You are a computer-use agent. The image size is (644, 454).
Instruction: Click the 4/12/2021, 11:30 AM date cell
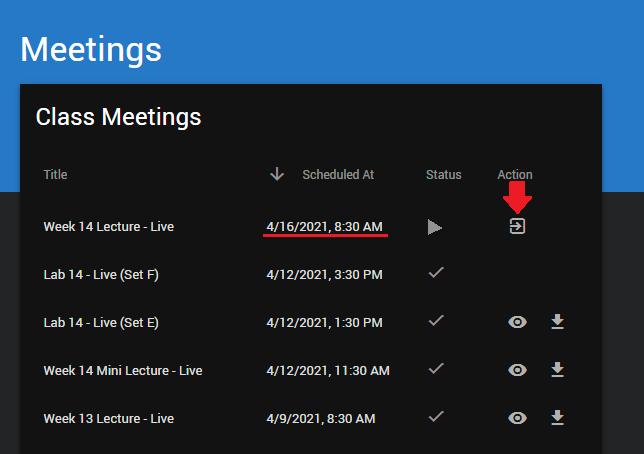tap(328, 371)
